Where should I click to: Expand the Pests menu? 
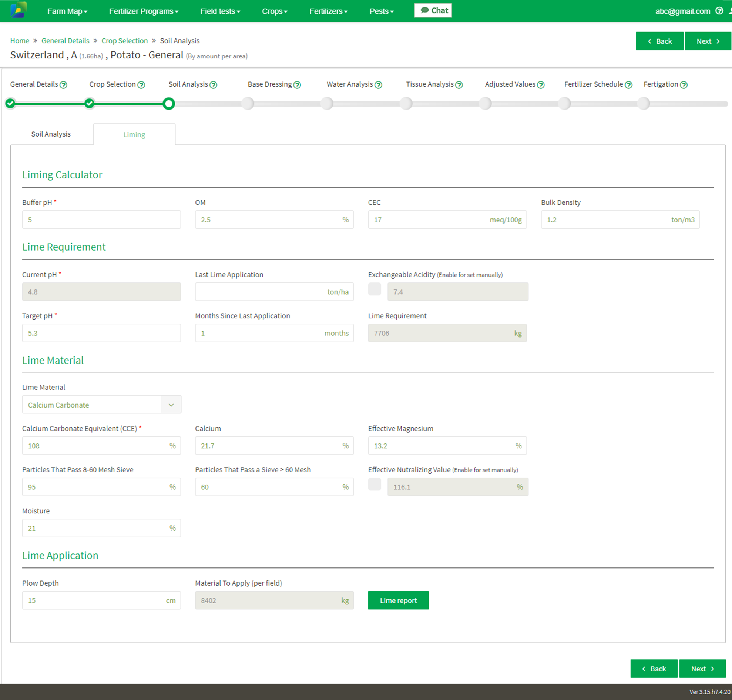click(x=381, y=11)
